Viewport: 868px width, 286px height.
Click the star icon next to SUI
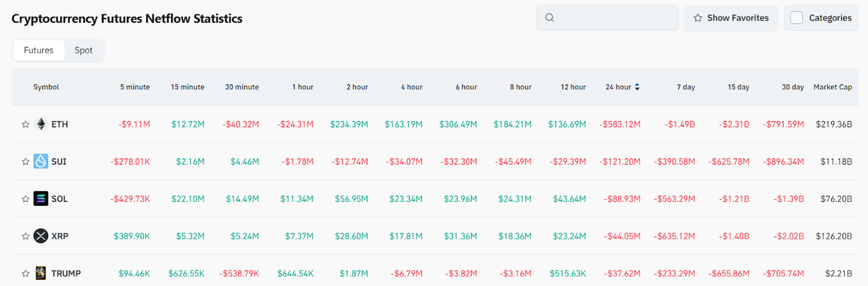point(26,162)
